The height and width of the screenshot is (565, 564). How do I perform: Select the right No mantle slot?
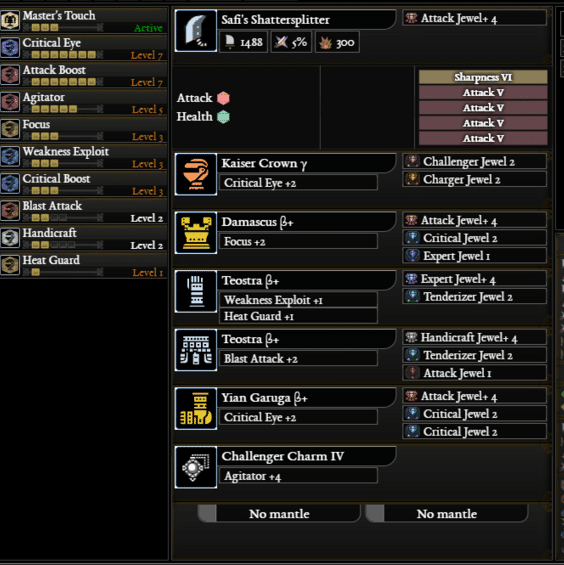pyautogui.click(x=447, y=513)
